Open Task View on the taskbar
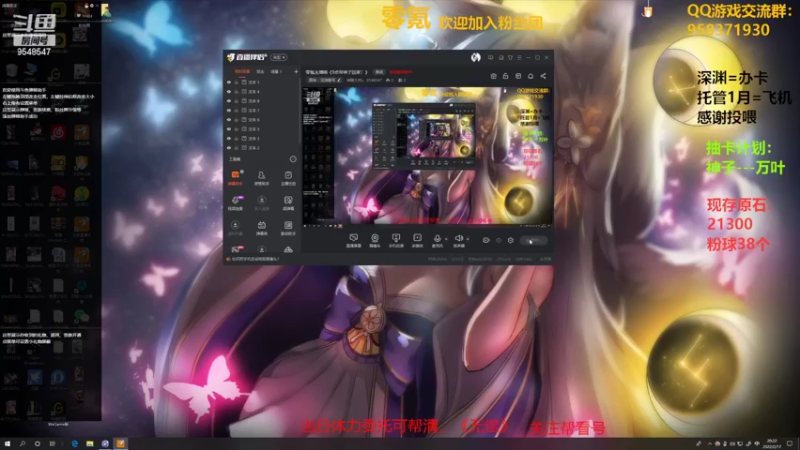The image size is (800, 450). (52, 444)
